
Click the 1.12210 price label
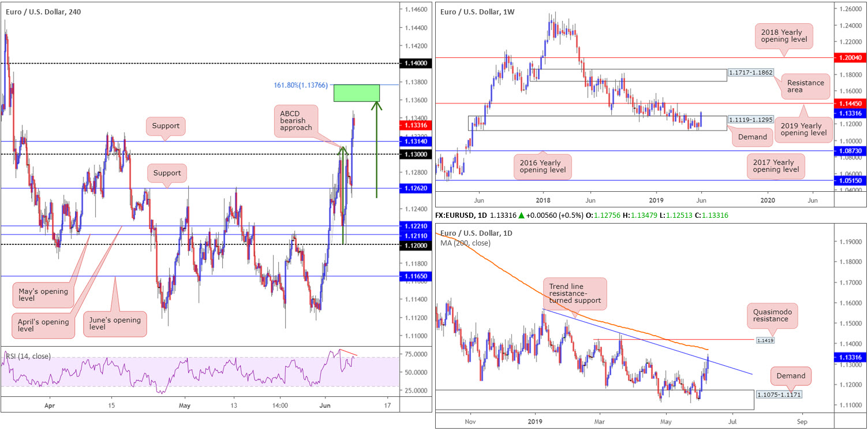pyautogui.click(x=416, y=226)
